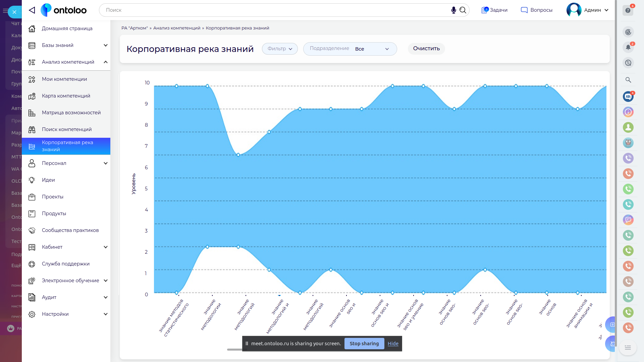Click the right sidebar search icon
The height and width of the screenshot is (362, 644).
click(628, 80)
